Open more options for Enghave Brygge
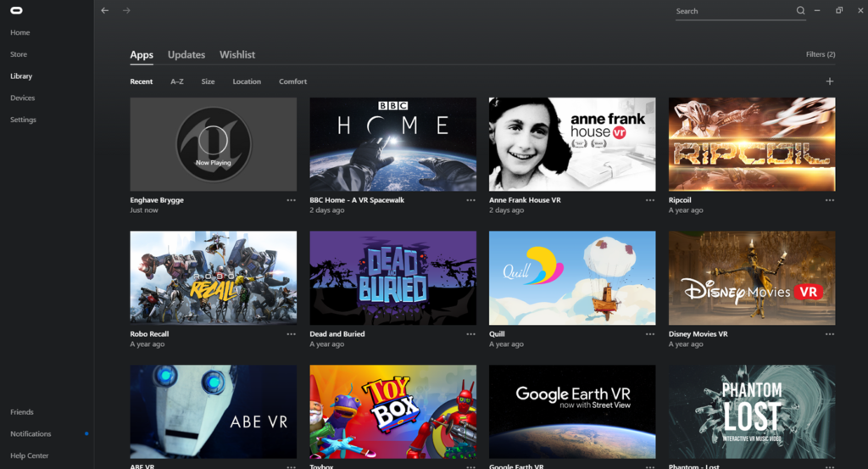Screen dimensions: 868x469 pyautogui.click(x=292, y=200)
